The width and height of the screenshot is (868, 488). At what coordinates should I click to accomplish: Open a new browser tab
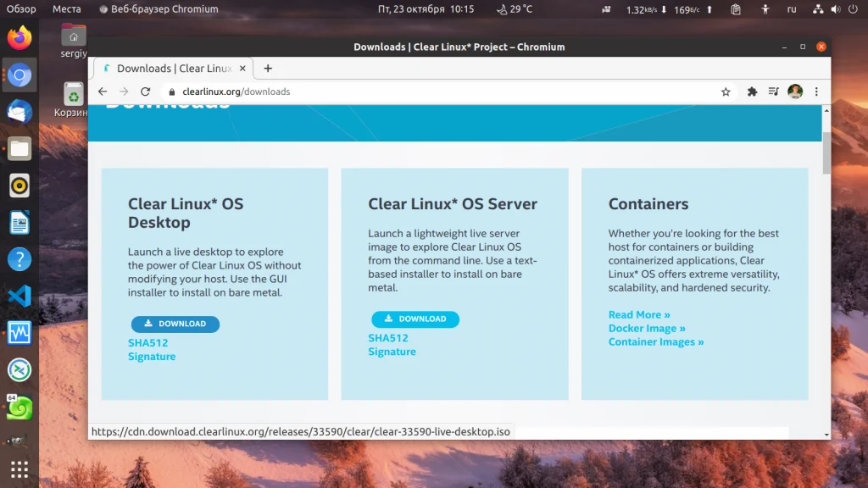tap(268, 69)
